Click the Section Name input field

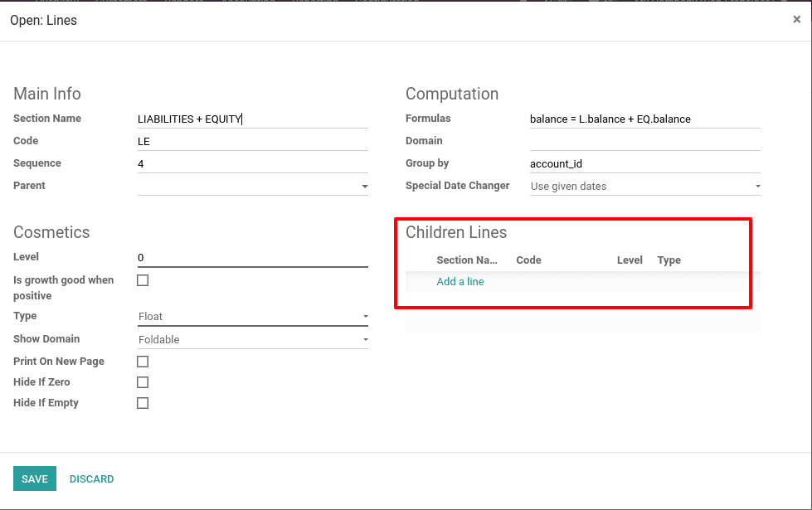click(x=253, y=119)
